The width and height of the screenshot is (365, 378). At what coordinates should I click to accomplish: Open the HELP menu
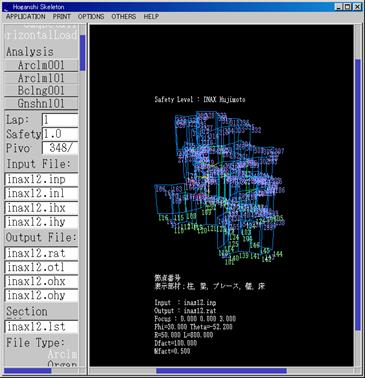click(x=151, y=17)
